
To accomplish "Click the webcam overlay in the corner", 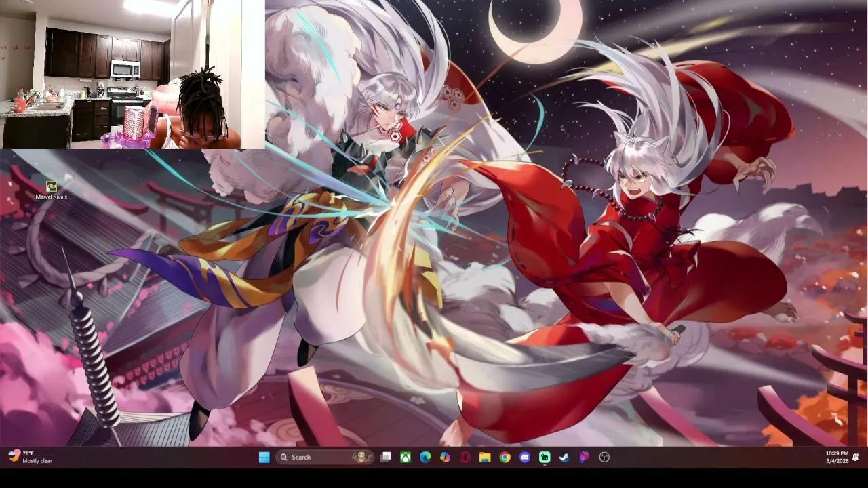I will [132, 74].
